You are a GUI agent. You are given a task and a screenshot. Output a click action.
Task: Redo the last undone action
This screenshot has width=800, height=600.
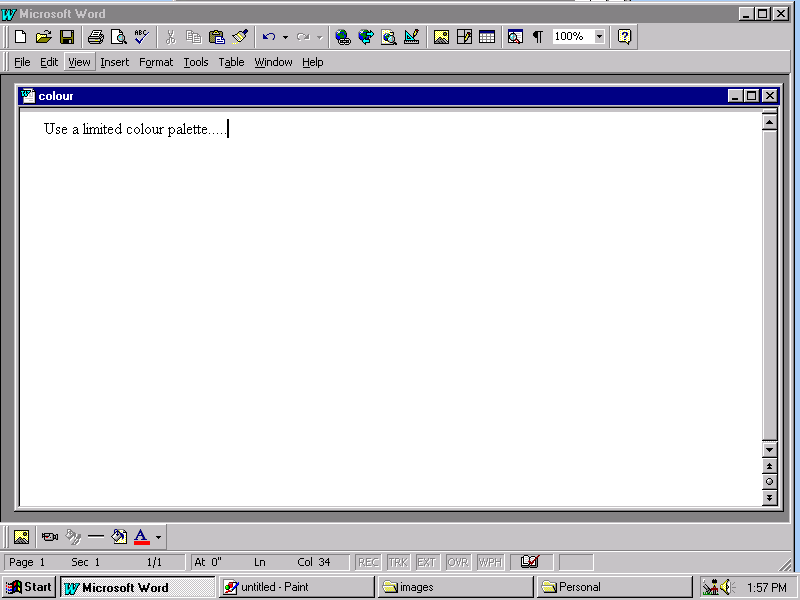303,37
